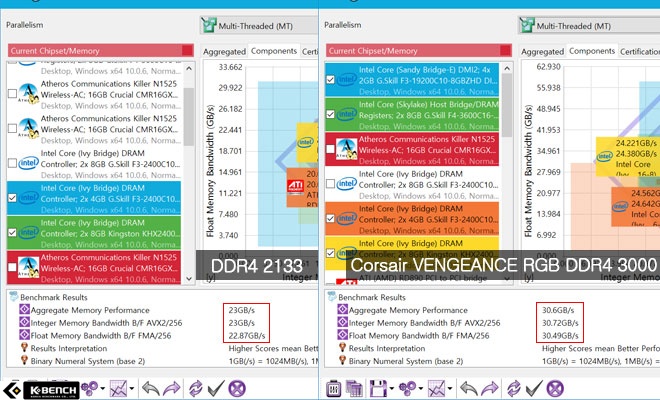The image size is (660, 400).
Task: Select Components tab in left window
Action: [274, 51]
